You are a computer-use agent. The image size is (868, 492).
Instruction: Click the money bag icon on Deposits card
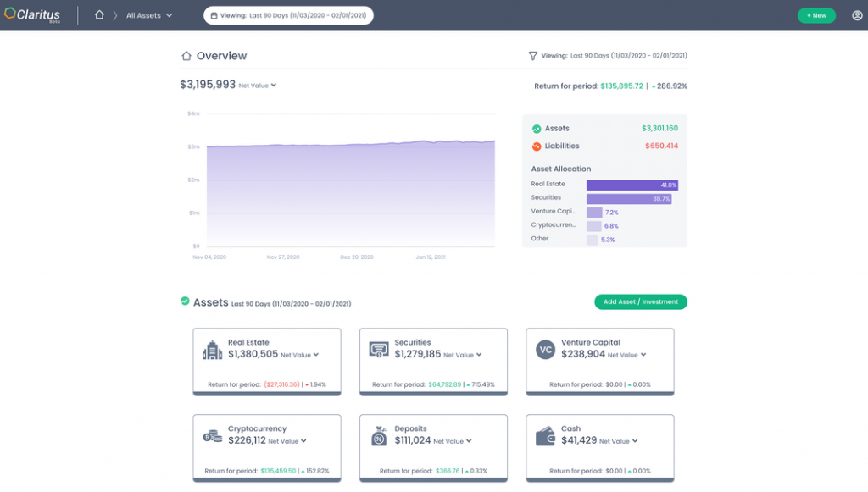(379, 434)
